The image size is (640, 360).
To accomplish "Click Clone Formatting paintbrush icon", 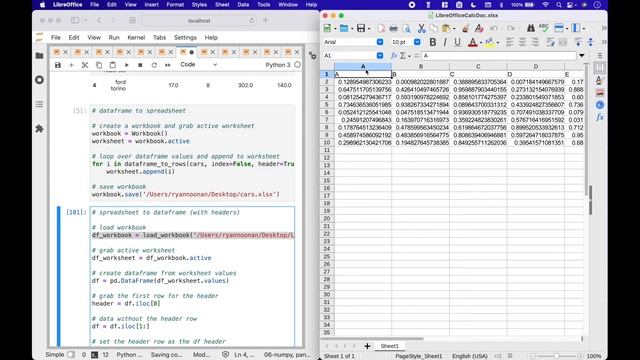I will 466,28.
